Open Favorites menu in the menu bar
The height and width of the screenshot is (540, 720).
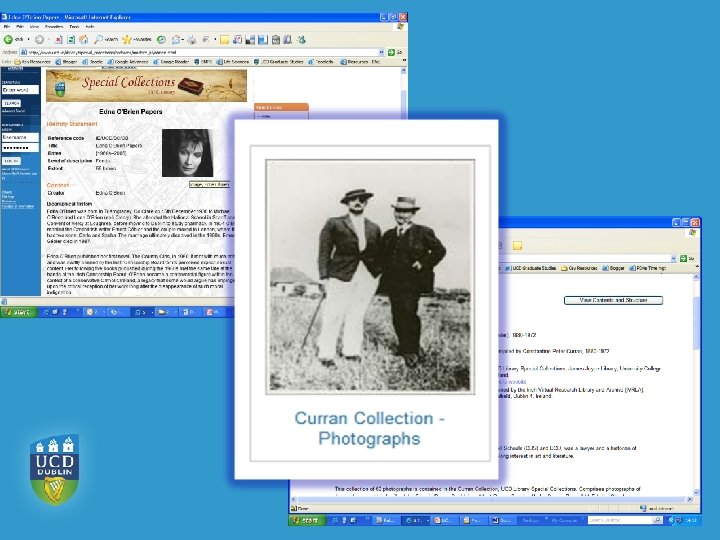[54, 27]
